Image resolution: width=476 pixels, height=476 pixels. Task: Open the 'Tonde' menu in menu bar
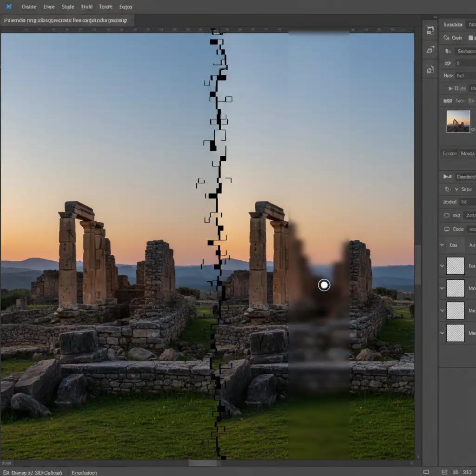(106, 7)
